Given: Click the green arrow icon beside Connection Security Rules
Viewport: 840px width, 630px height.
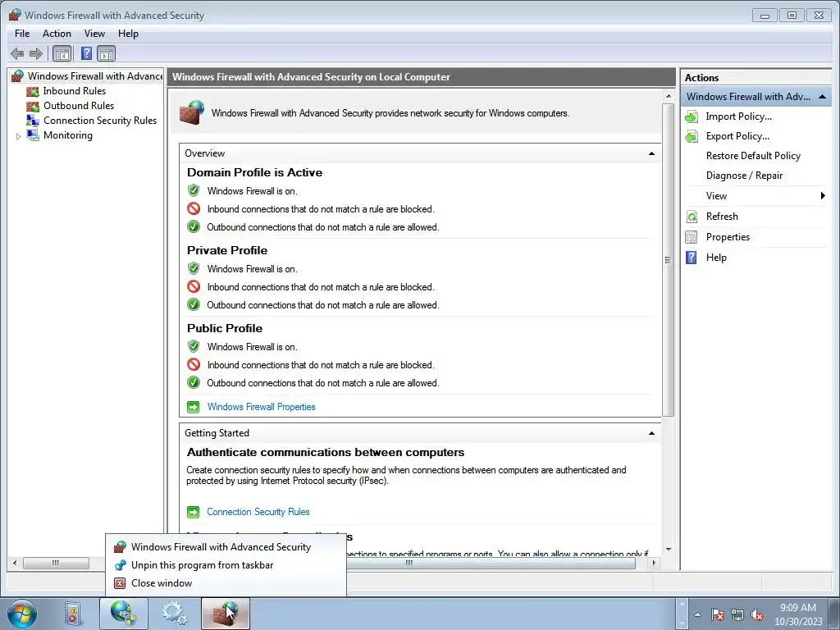Looking at the screenshot, I should [193, 512].
